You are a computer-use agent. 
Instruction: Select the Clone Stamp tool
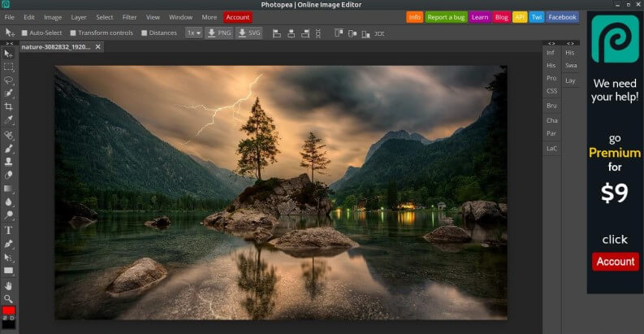pos(8,162)
